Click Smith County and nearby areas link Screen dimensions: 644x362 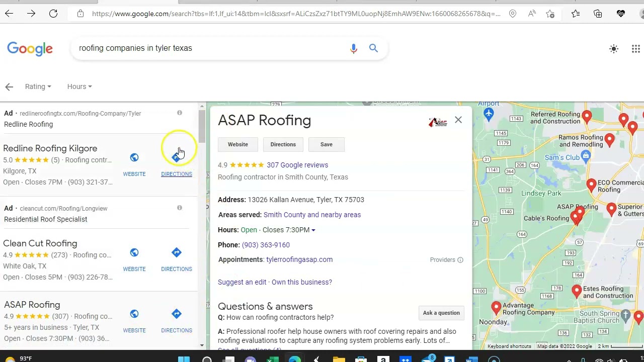click(x=312, y=215)
